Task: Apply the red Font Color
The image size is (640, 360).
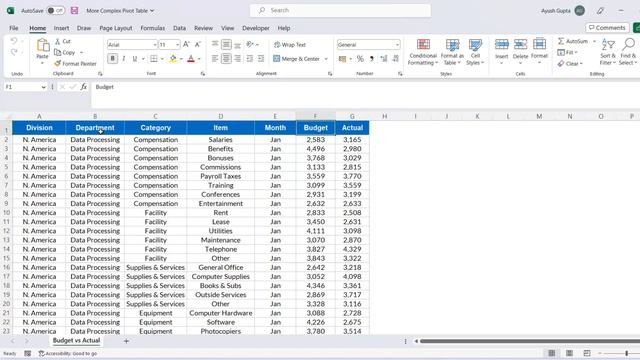Action: (191, 59)
